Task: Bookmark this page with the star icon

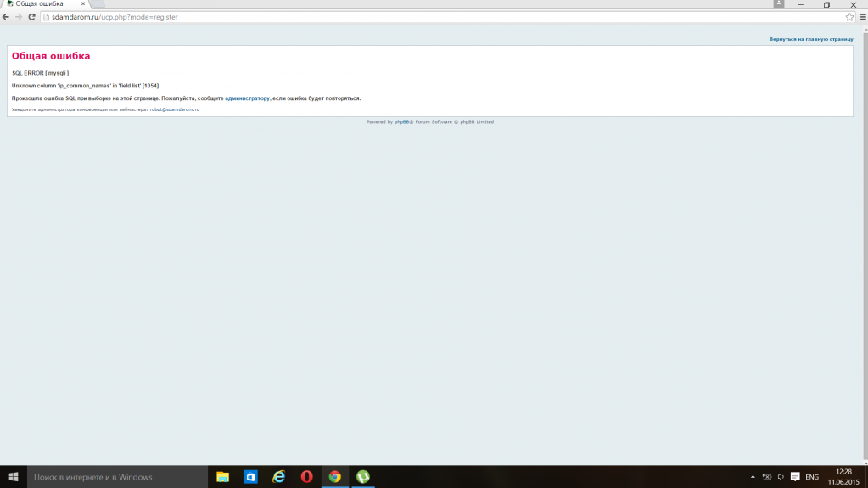Action: click(849, 17)
